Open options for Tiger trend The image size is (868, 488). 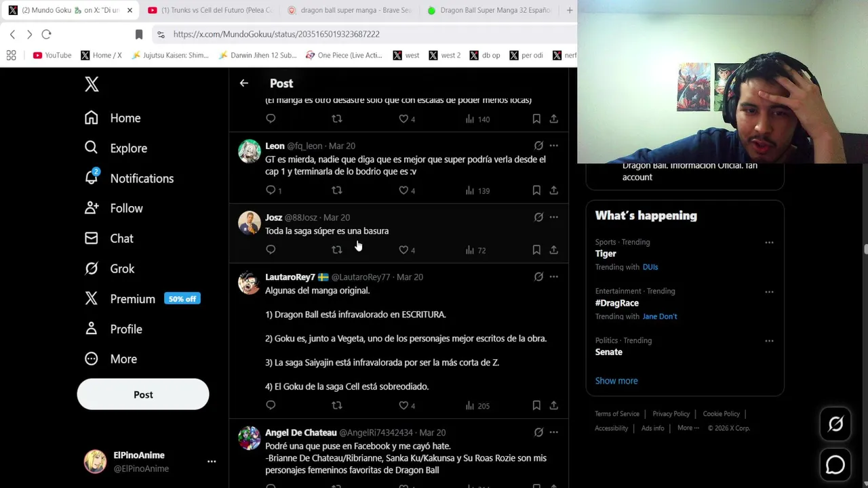tap(769, 243)
